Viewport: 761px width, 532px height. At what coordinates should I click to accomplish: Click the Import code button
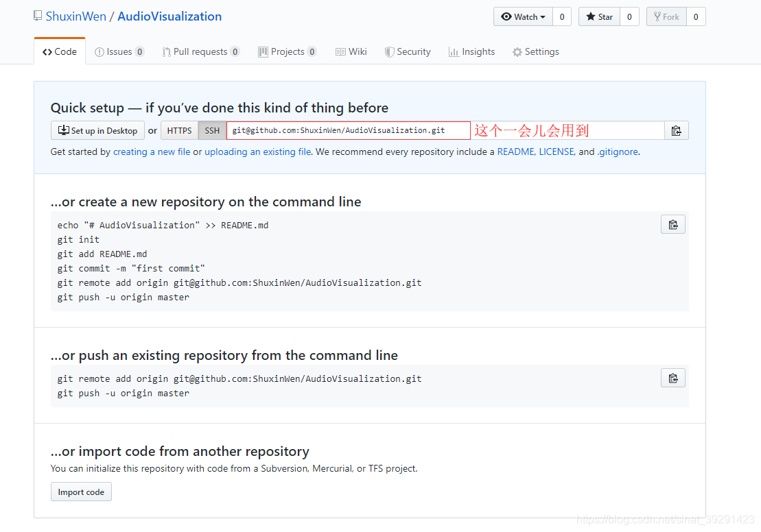[x=81, y=492]
